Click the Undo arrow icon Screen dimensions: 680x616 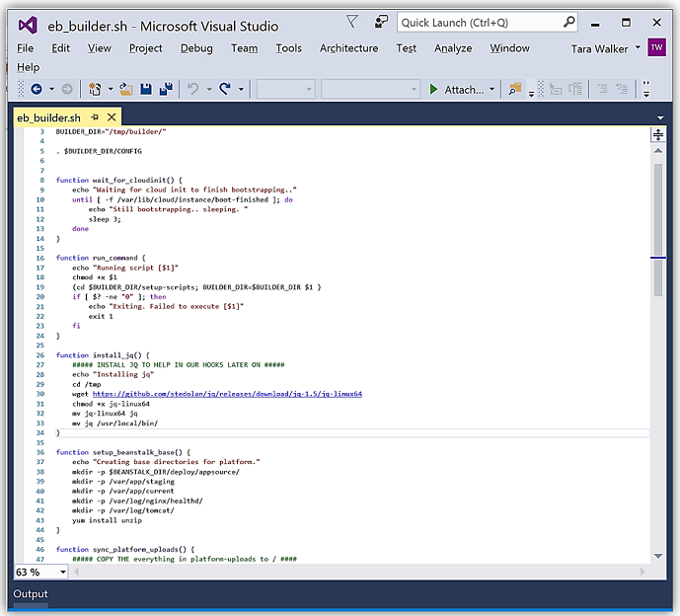pos(192,89)
